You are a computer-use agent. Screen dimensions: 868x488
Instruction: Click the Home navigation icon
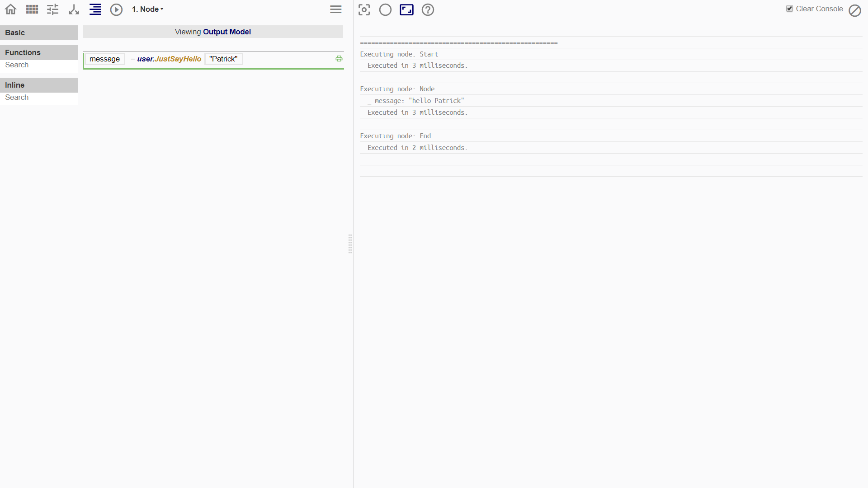tap(10, 9)
